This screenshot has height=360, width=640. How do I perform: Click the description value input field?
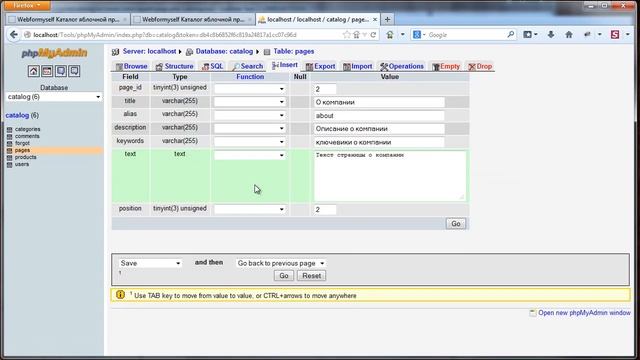379,129
